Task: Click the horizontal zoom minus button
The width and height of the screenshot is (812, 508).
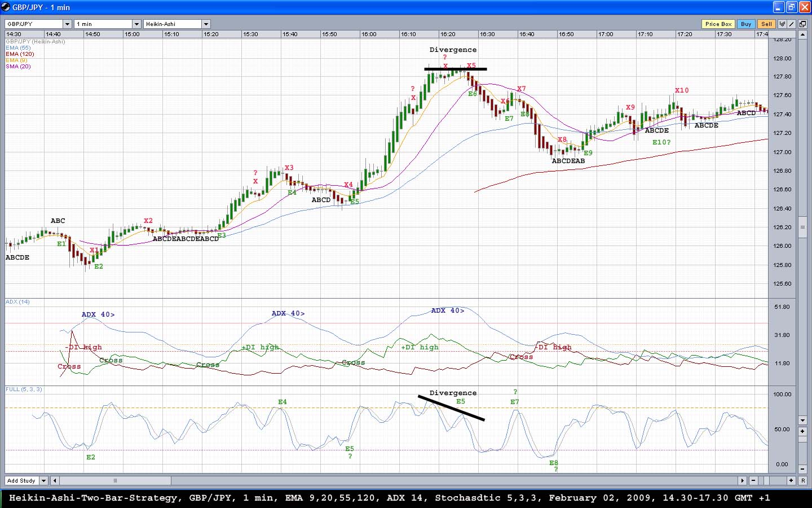Action: click(x=753, y=480)
